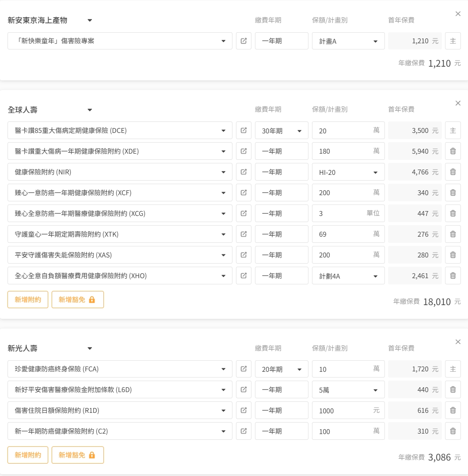Image resolution: width=468 pixels, height=476 pixels.
Task: Select the 5,940 premium value
Action: click(x=420, y=151)
